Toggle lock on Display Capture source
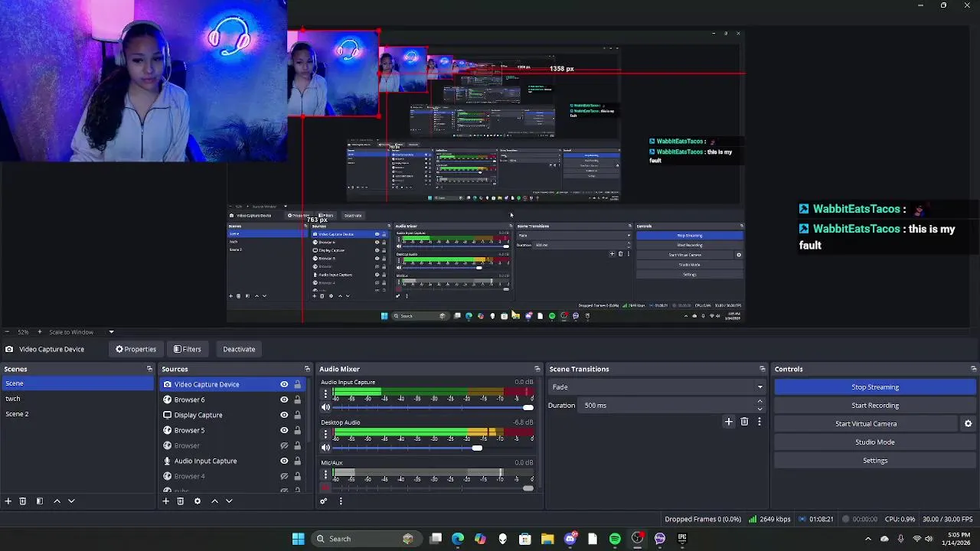This screenshot has width=980, height=551. [297, 415]
